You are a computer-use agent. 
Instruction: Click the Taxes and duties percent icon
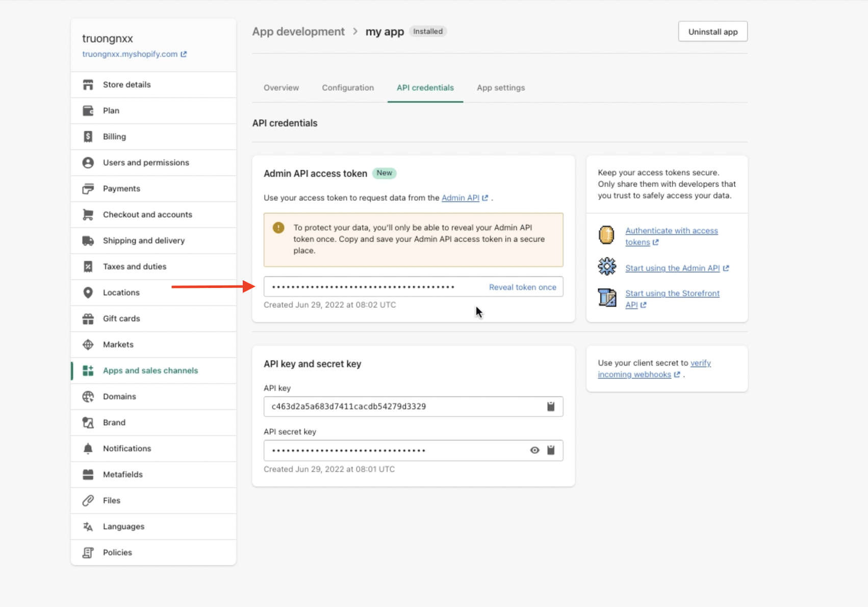click(88, 267)
